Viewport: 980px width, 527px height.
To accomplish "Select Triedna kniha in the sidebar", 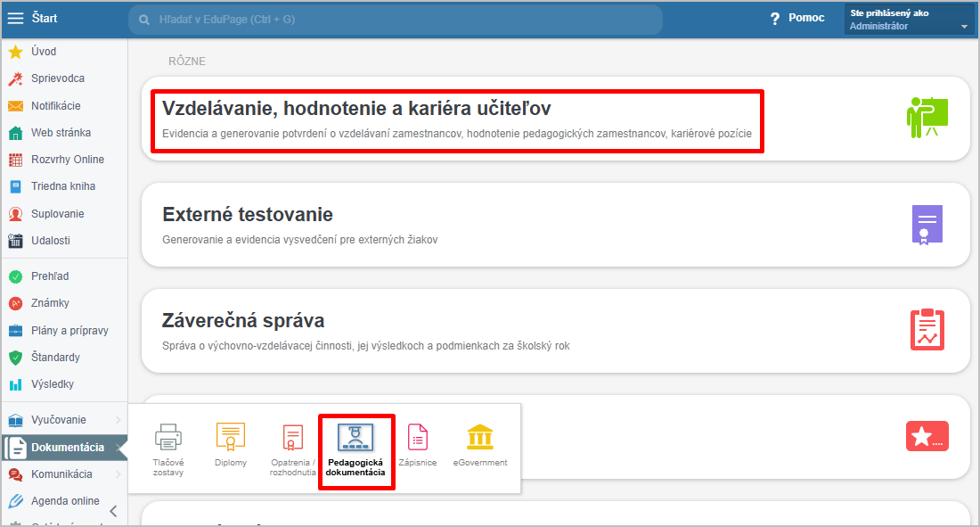I will coord(65,186).
